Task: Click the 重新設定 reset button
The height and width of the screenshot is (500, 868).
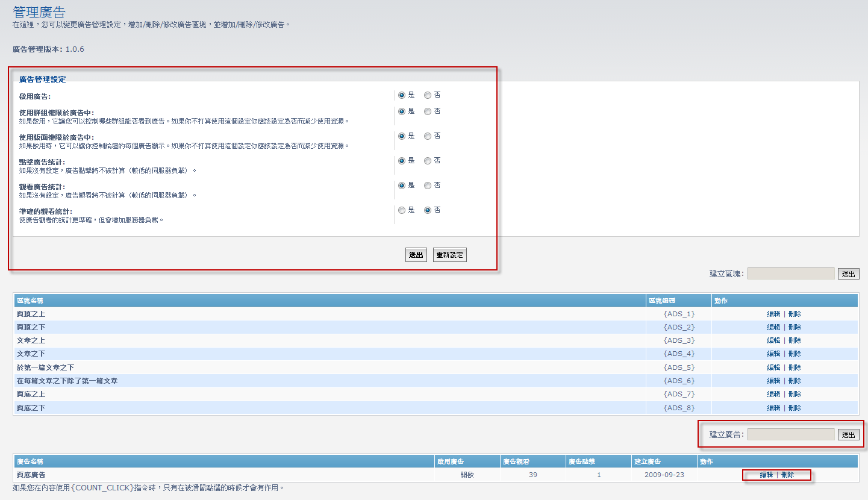Action: pos(449,255)
